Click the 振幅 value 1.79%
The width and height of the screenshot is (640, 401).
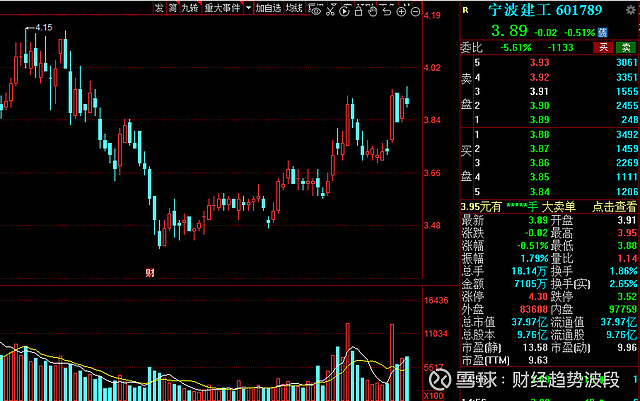coord(534,258)
